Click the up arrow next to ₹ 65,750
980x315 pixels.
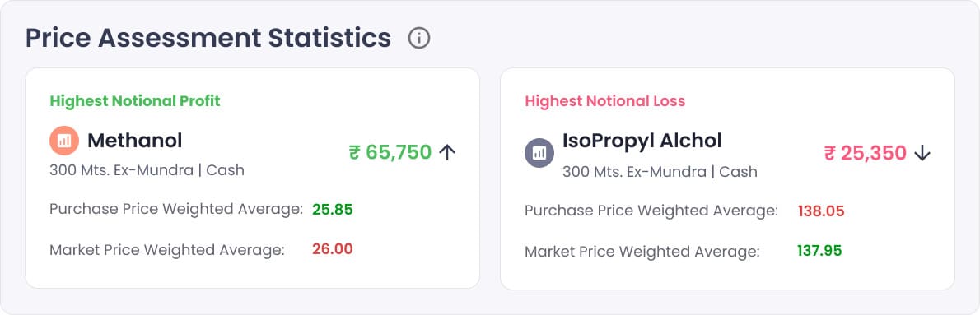[x=447, y=152]
